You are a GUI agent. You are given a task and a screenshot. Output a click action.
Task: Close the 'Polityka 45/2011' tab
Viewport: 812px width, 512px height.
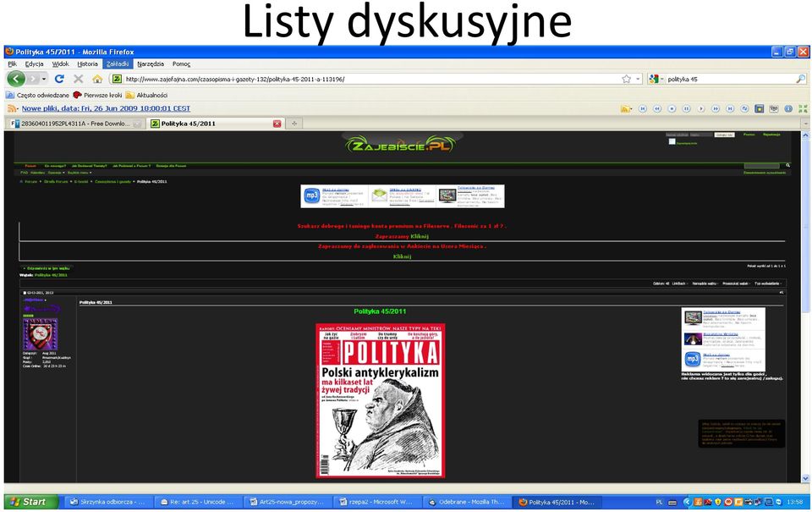coord(277,124)
